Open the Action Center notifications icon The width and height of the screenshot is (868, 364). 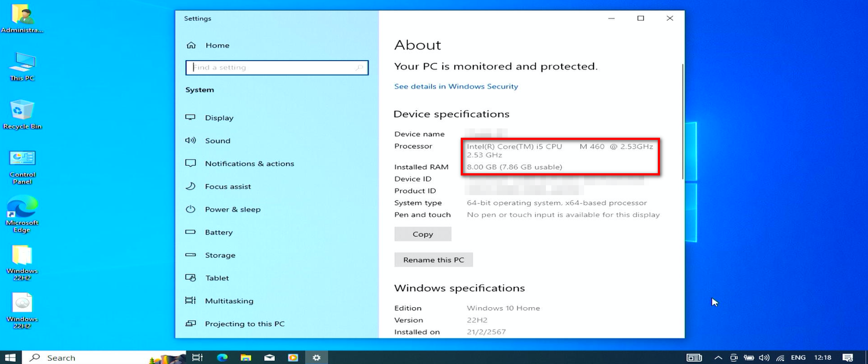pyautogui.click(x=848, y=357)
